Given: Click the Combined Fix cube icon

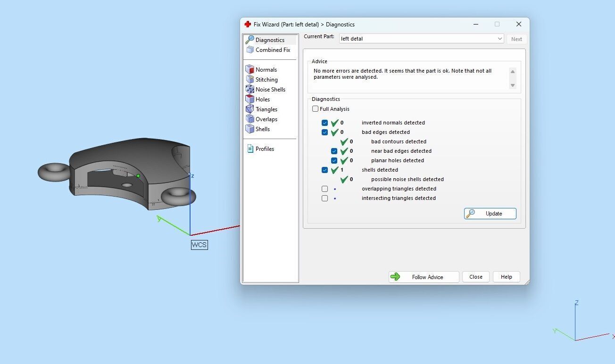Looking at the screenshot, I should [250, 50].
